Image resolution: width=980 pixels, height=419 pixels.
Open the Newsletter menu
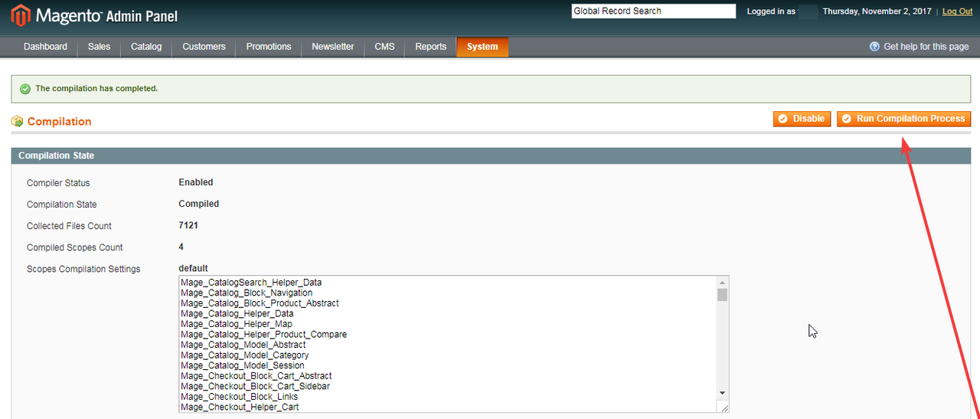pos(333,47)
